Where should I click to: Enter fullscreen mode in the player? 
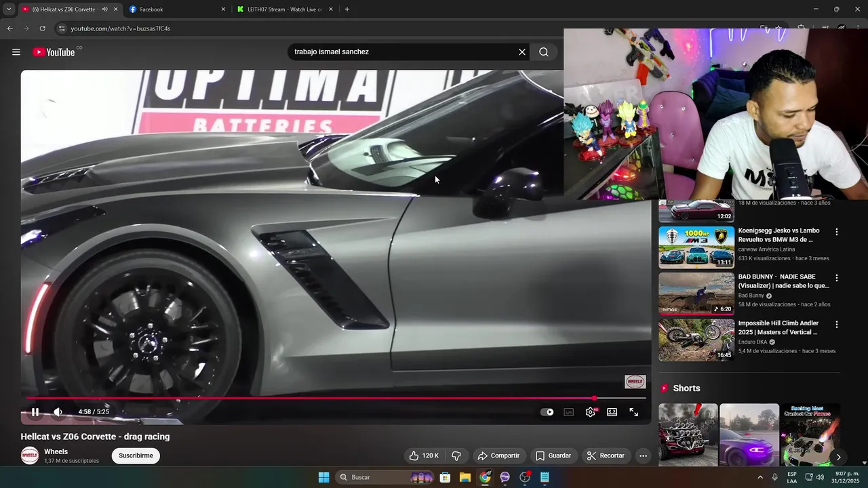click(x=634, y=412)
